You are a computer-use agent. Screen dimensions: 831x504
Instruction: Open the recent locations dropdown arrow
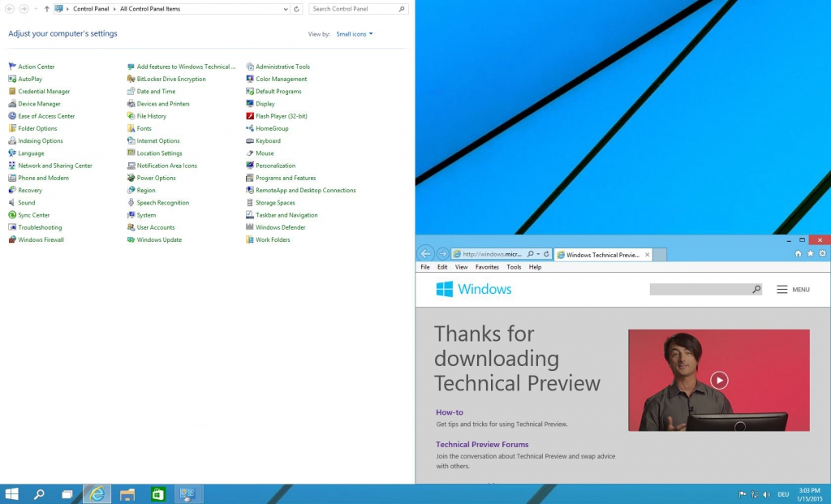[x=36, y=9]
